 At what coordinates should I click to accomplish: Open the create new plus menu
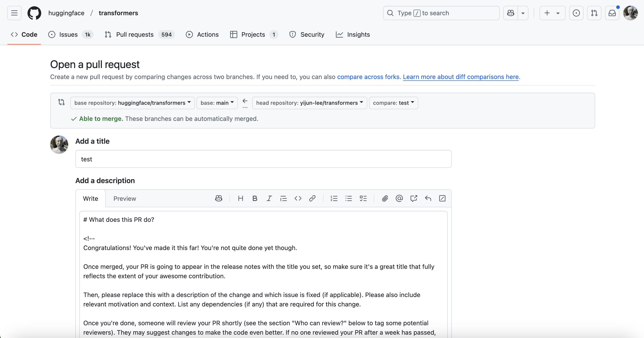pos(552,13)
